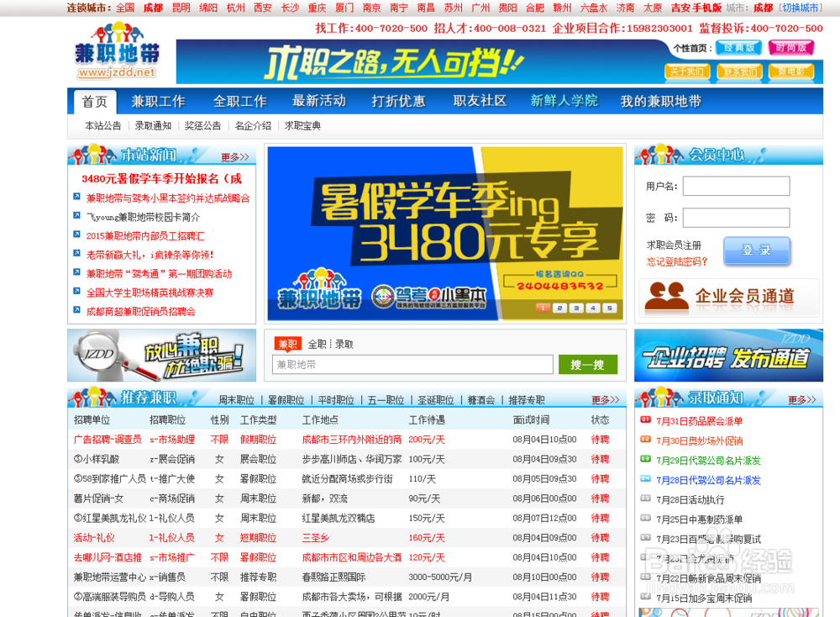Go to 最新活动 in the navigation bar
840x617 pixels.
318,101
